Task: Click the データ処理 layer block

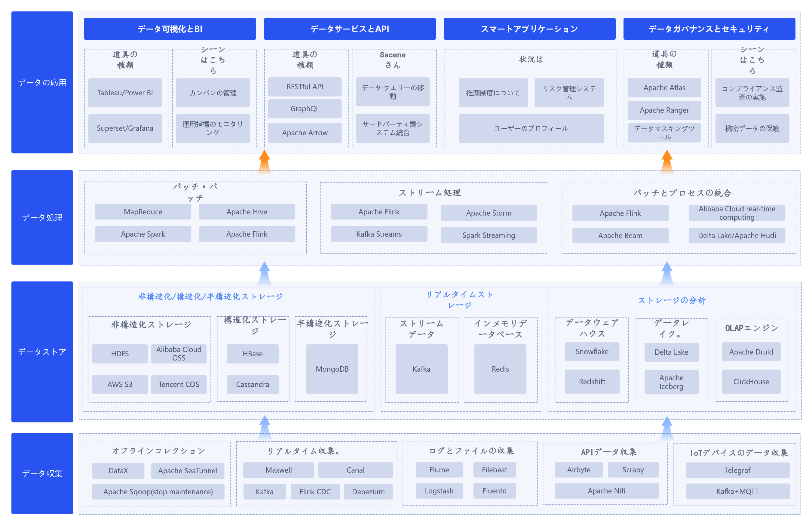Action: 42,217
